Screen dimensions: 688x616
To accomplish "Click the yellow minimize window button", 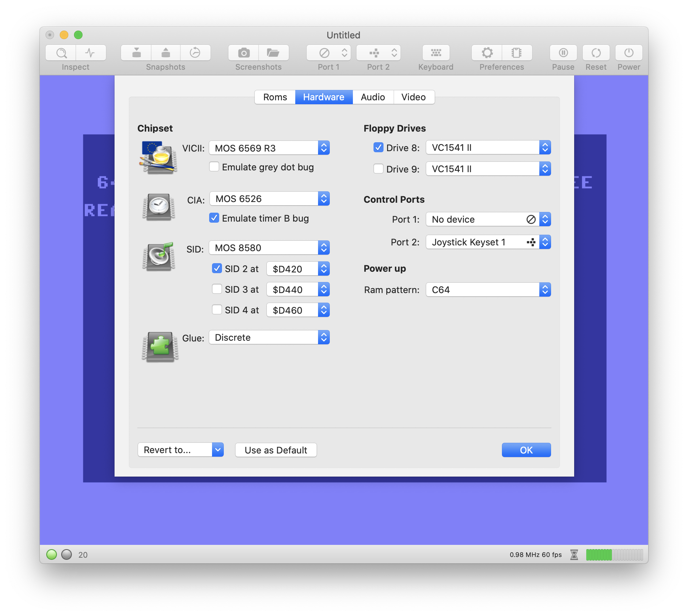I will coord(64,35).
